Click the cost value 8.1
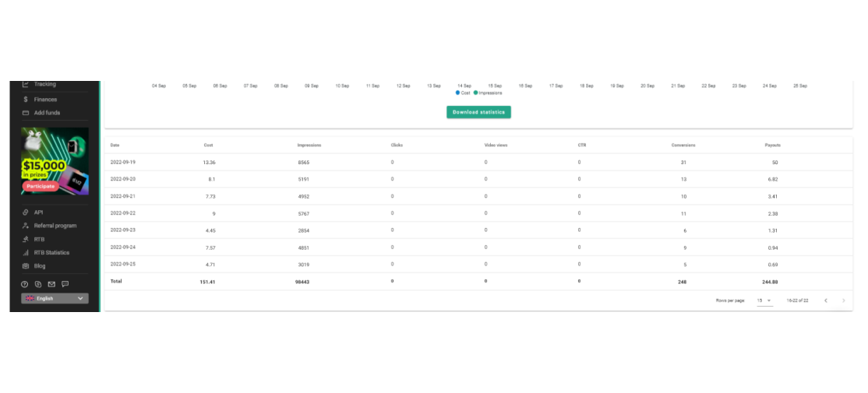The image size is (868, 393). pyautogui.click(x=212, y=180)
